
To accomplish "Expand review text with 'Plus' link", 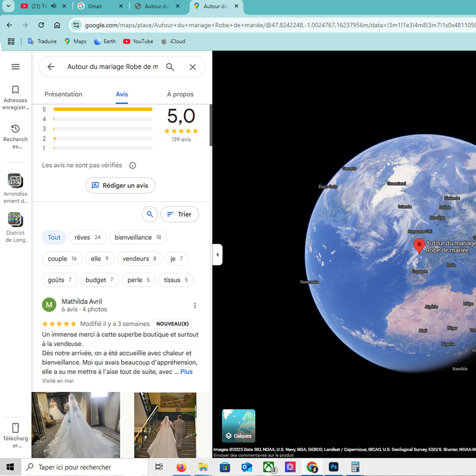I will (x=186, y=372).
